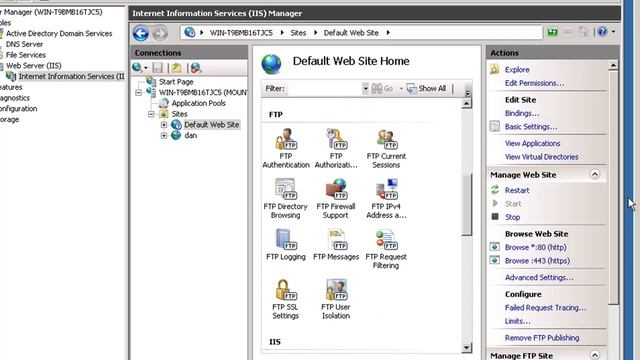Select Application Pools tree item
The image size is (640, 360).
[198, 103]
